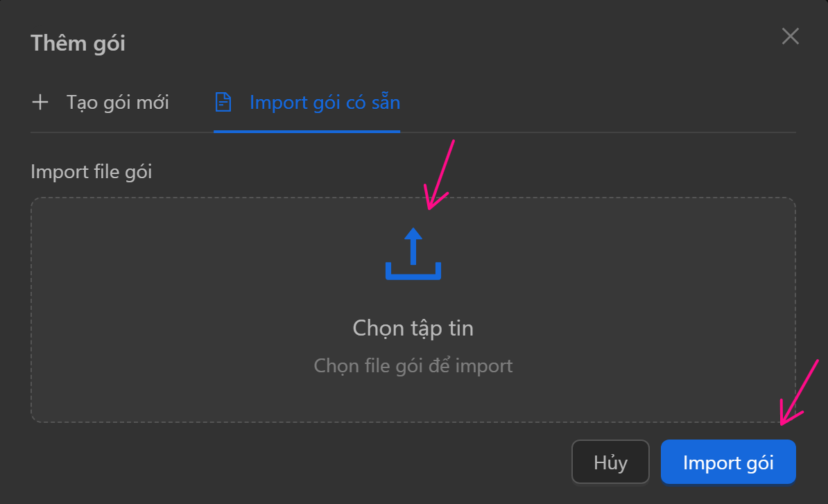Click the Thêm gói dialog title
Viewport: 828px width, 504px height.
click(78, 43)
